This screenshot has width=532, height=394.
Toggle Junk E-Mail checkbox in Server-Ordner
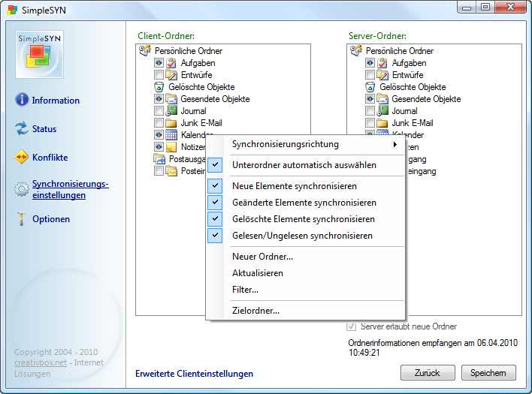click(370, 123)
